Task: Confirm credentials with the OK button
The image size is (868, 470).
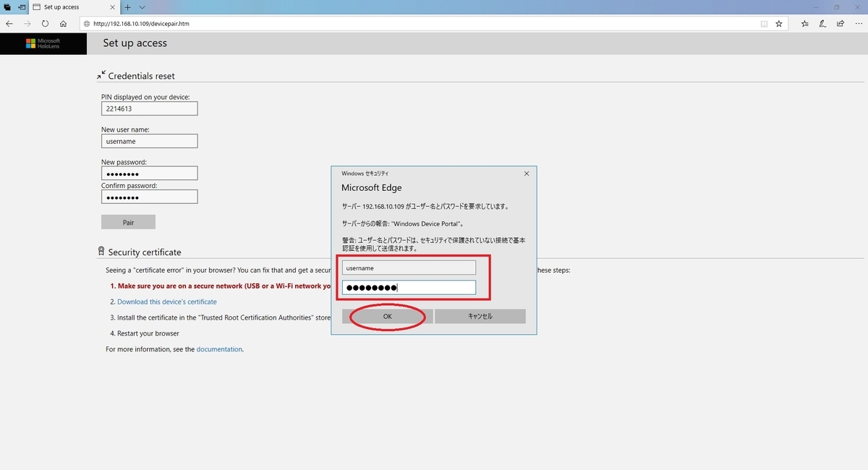Action: click(x=387, y=316)
